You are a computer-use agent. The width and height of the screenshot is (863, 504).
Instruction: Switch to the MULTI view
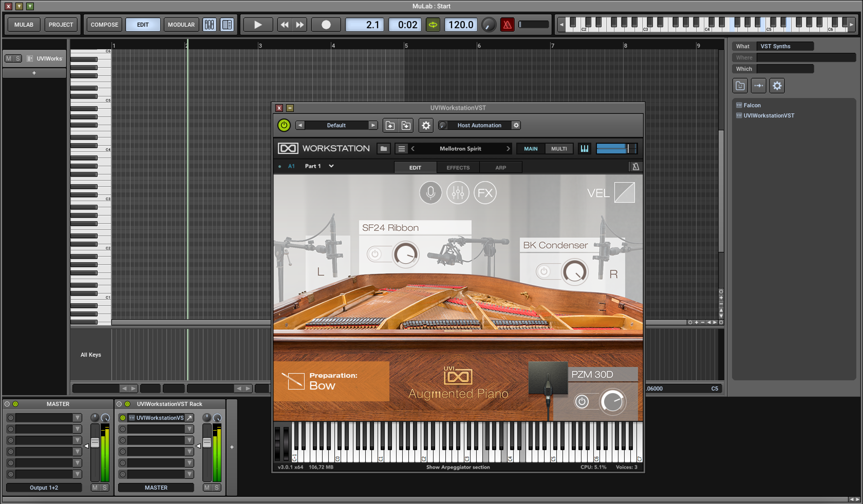pos(559,149)
